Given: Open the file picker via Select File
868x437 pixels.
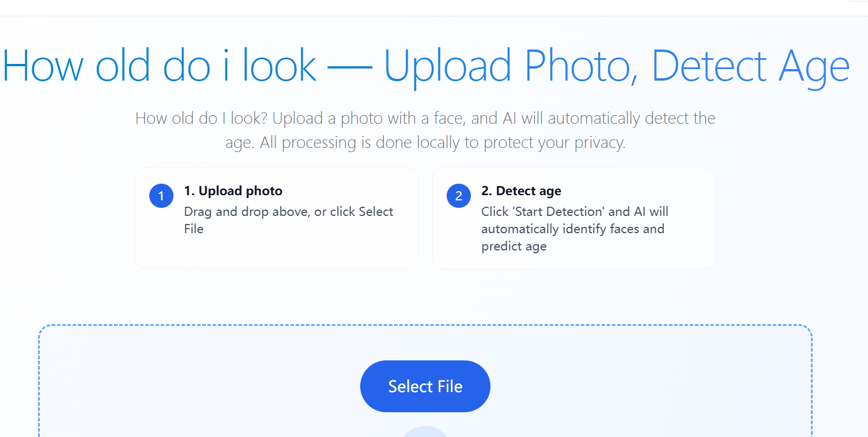Looking at the screenshot, I should pos(425,386).
